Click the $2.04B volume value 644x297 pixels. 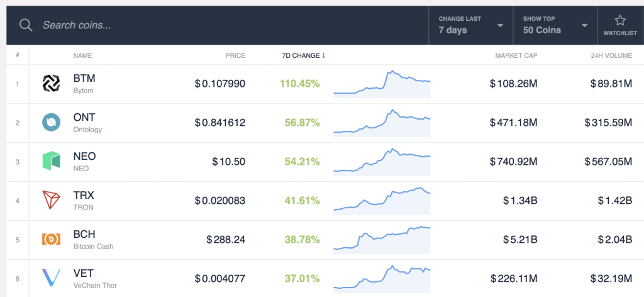coord(615,240)
